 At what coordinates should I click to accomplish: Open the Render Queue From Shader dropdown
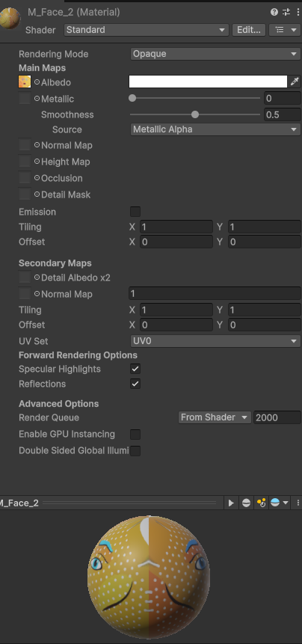coord(215,417)
